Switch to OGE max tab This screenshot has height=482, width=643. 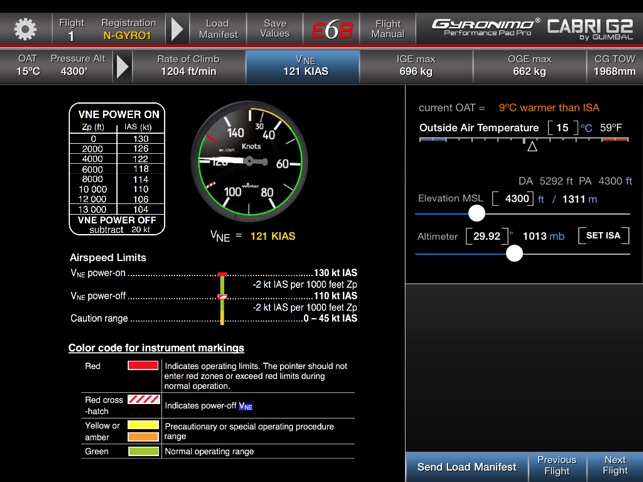coord(529,66)
